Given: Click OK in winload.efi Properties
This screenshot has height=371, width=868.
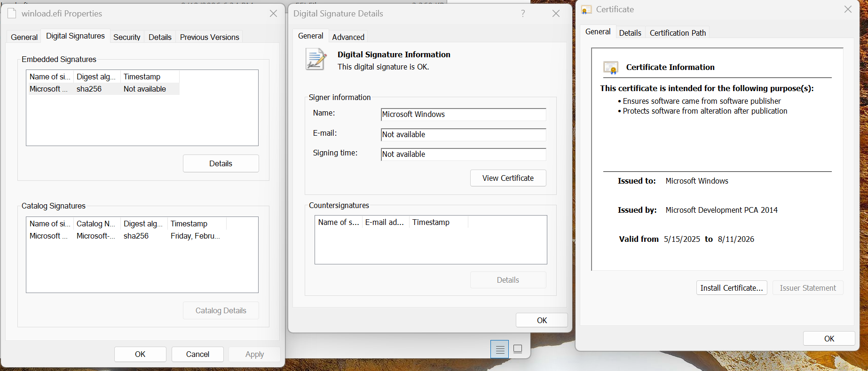Looking at the screenshot, I should (x=140, y=354).
